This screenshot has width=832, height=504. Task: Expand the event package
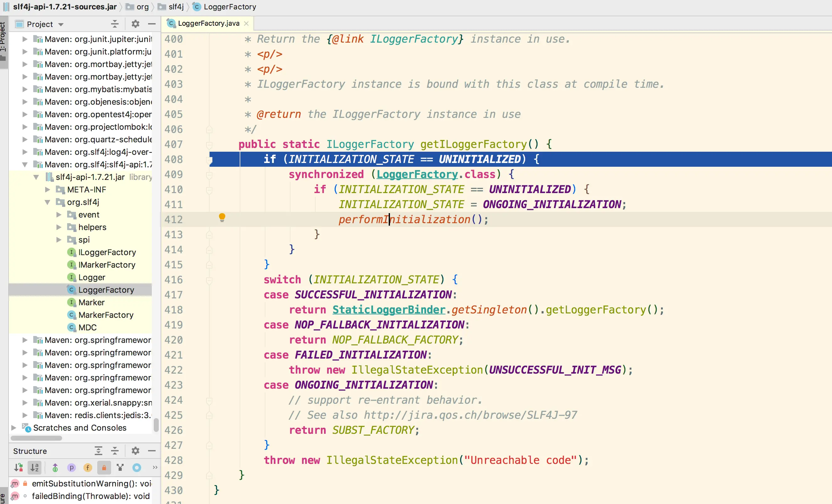59,215
